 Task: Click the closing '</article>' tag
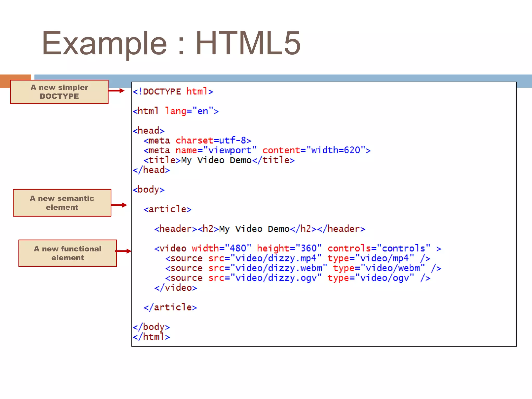(x=170, y=307)
